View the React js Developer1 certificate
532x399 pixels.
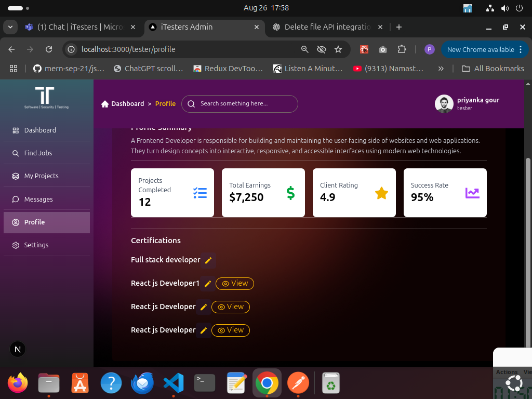tap(234, 284)
